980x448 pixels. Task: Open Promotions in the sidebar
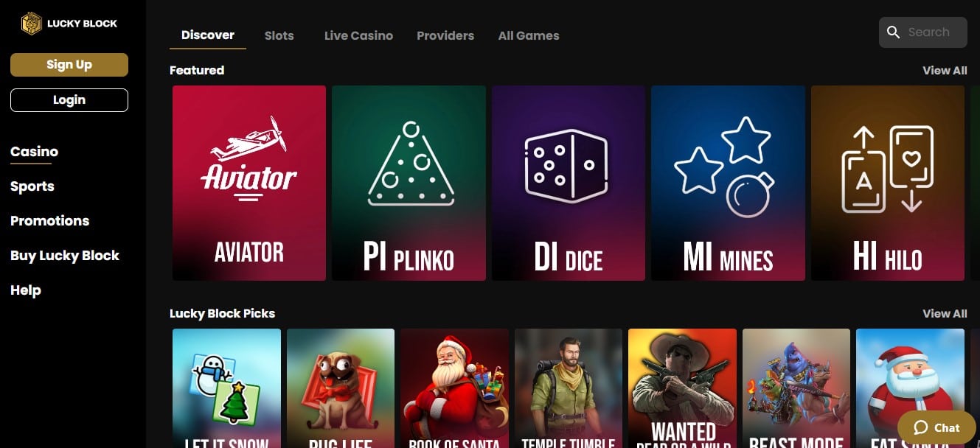click(49, 221)
